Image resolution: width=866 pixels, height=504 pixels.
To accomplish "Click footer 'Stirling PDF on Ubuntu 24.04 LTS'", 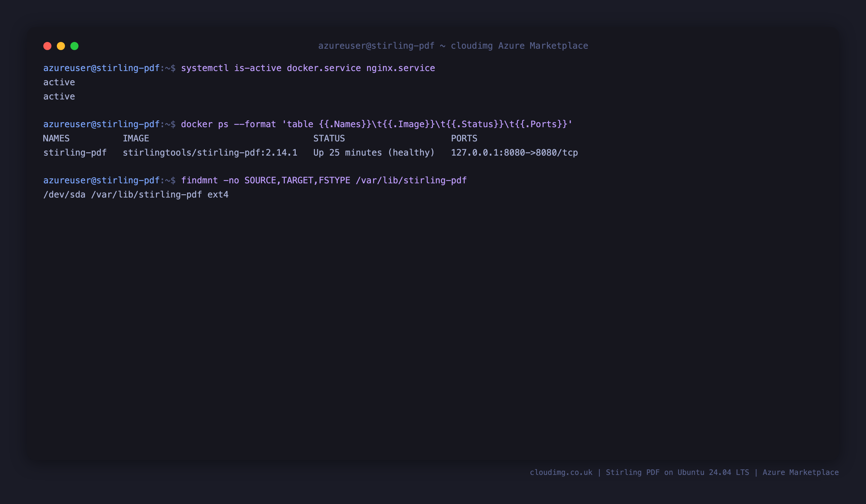I will (677, 473).
